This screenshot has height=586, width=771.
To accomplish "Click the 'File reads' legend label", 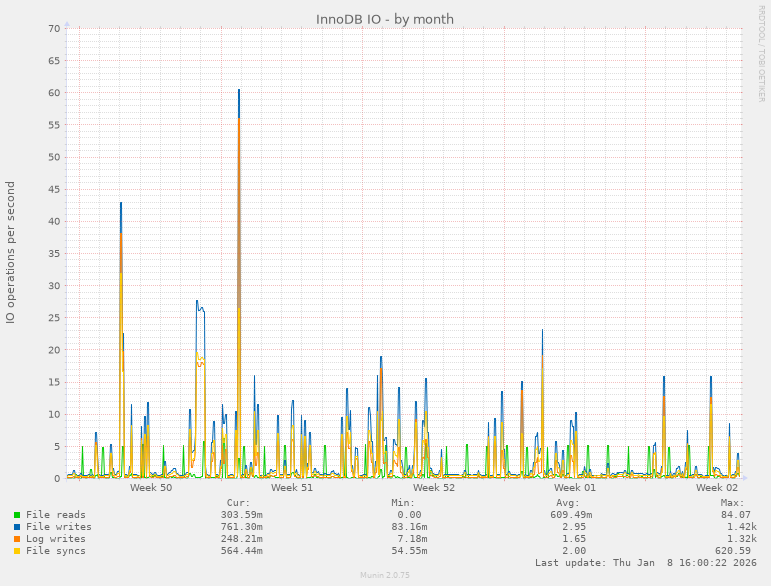I will [56, 515].
